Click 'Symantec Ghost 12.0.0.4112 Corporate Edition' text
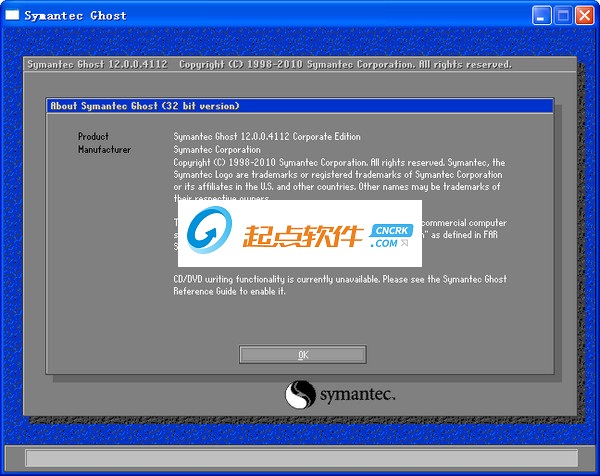The height and width of the screenshot is (476, 600). [x=267, y=136]
